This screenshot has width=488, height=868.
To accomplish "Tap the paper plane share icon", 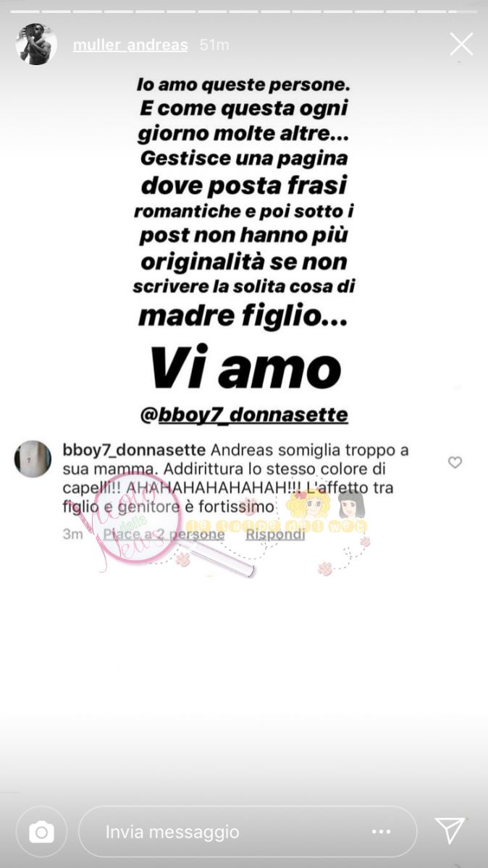I will 450,831.
